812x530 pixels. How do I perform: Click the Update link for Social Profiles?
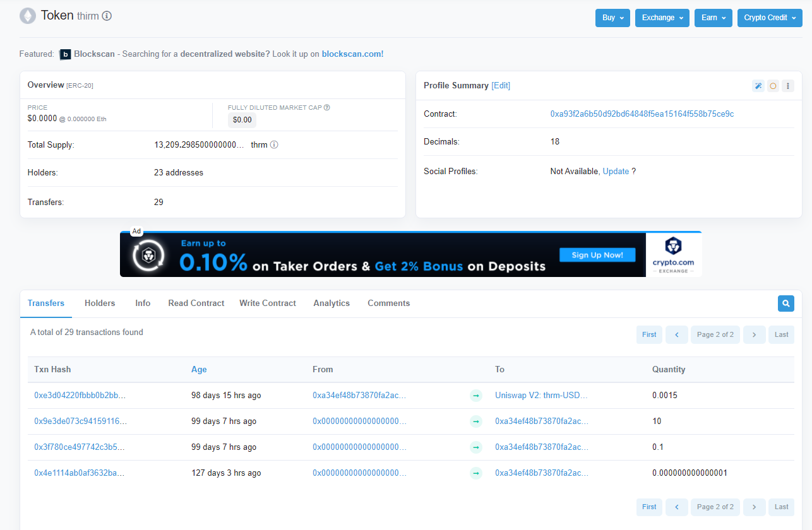click(x=616, y=172)
